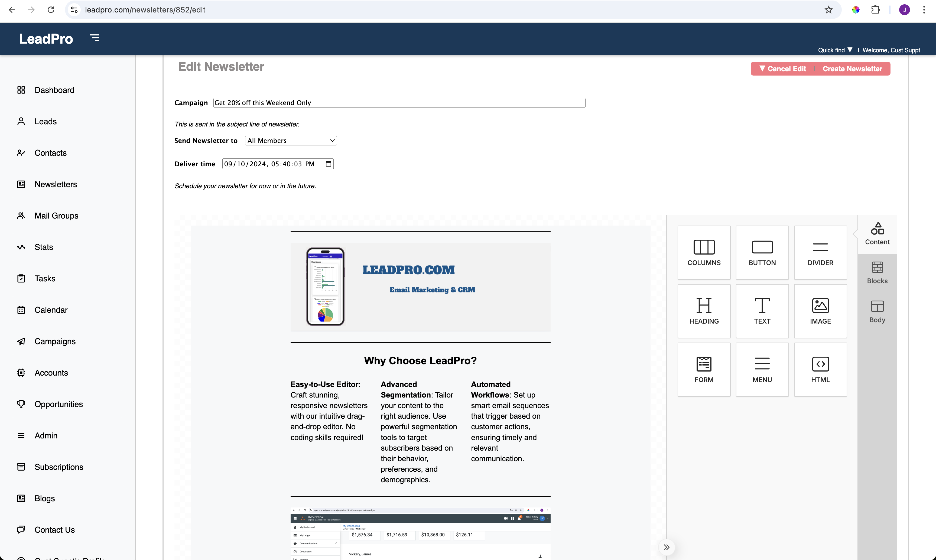Click the Cancel Edit button
936x560 pixels.
click(x=783, y=69)
